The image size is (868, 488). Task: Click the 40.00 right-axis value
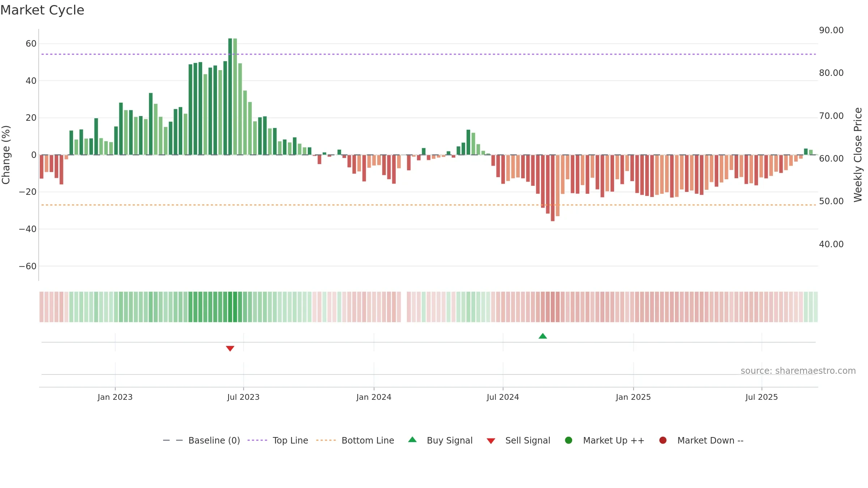pyautogui.click(x=831, y=244)
